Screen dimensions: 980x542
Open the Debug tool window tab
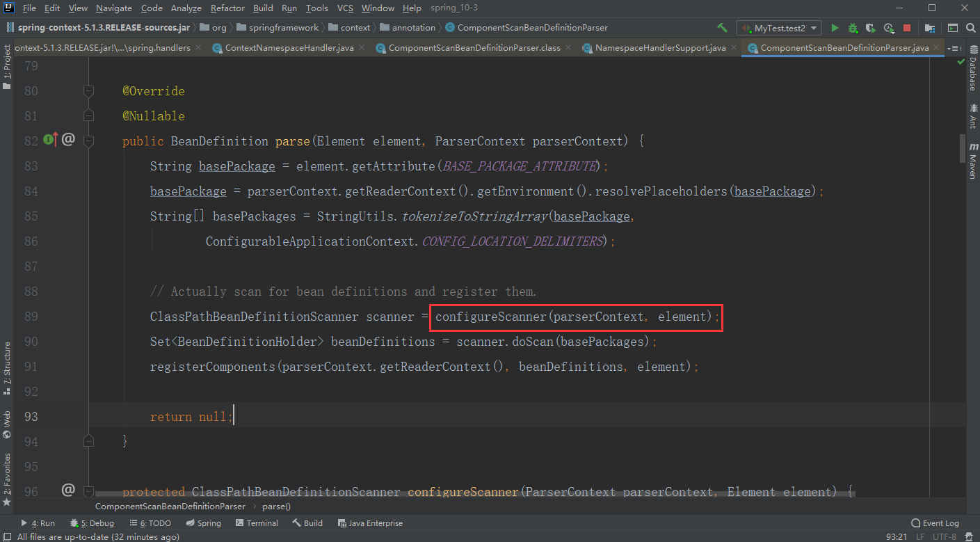pyautogui.click(x=93, y=523)
